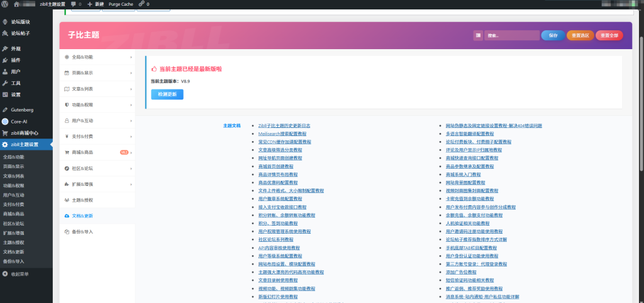Screen dimensions: 644x303
Task: Open 人机验证相关功能教程 link
Action: point(467,223)
